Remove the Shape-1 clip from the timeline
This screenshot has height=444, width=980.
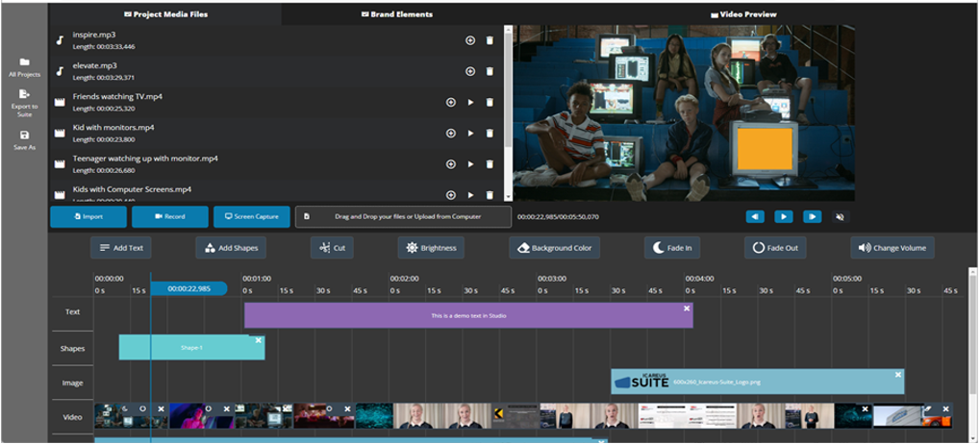point(258,339)
